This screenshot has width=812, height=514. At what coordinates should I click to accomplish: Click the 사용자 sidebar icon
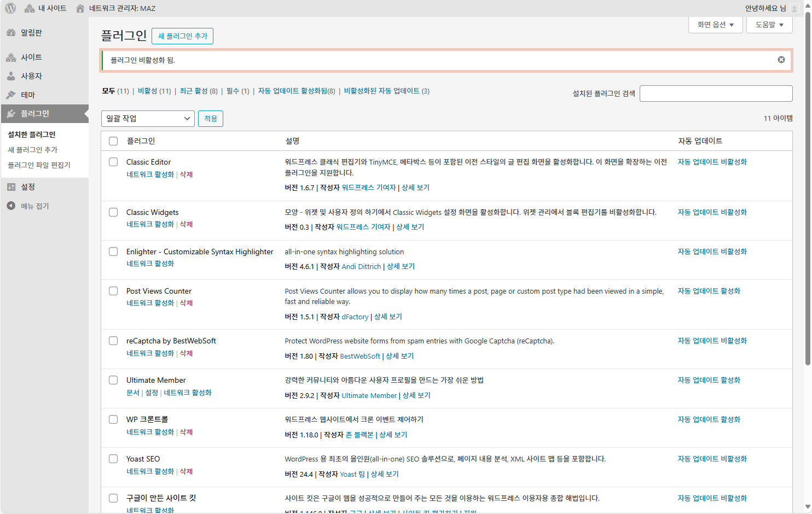[x=11, y=76]
